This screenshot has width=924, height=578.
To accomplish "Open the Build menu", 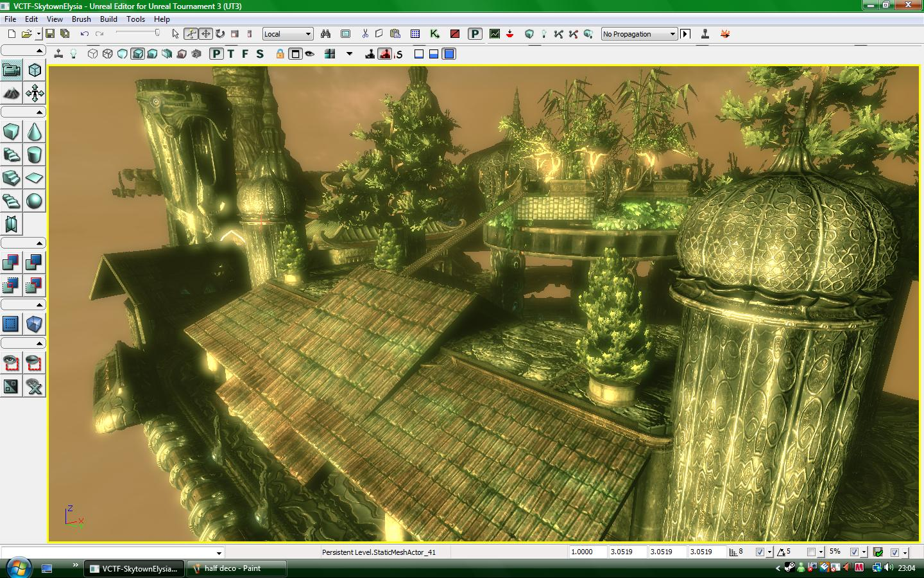I will tap(108, 19).
